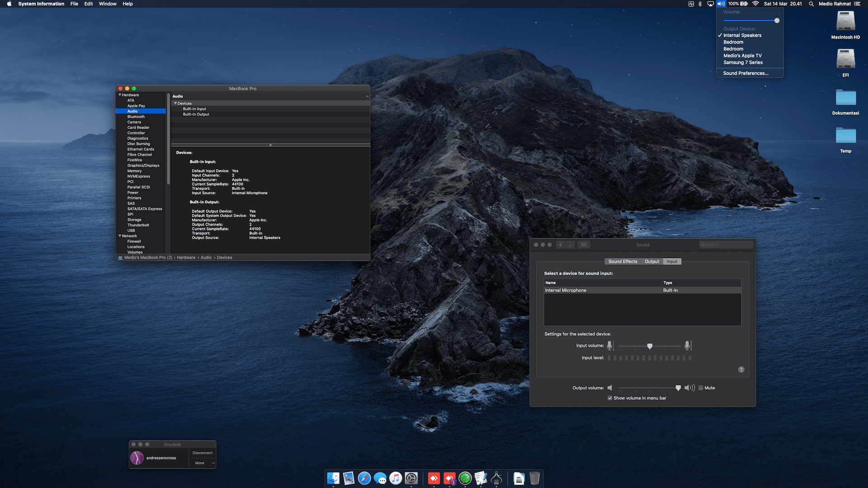Open the document stack in the Dock
The width and height of the screenshot is (868, 488).
[519, 478]
